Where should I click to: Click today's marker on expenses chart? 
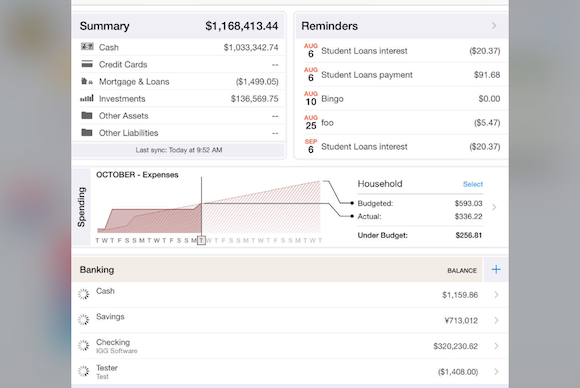tap(201, 240)
